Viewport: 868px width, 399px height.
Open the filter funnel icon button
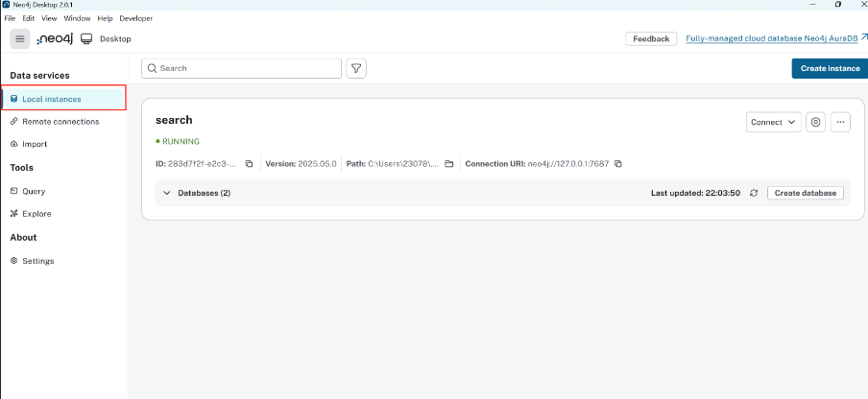click(x=356, y=68)
